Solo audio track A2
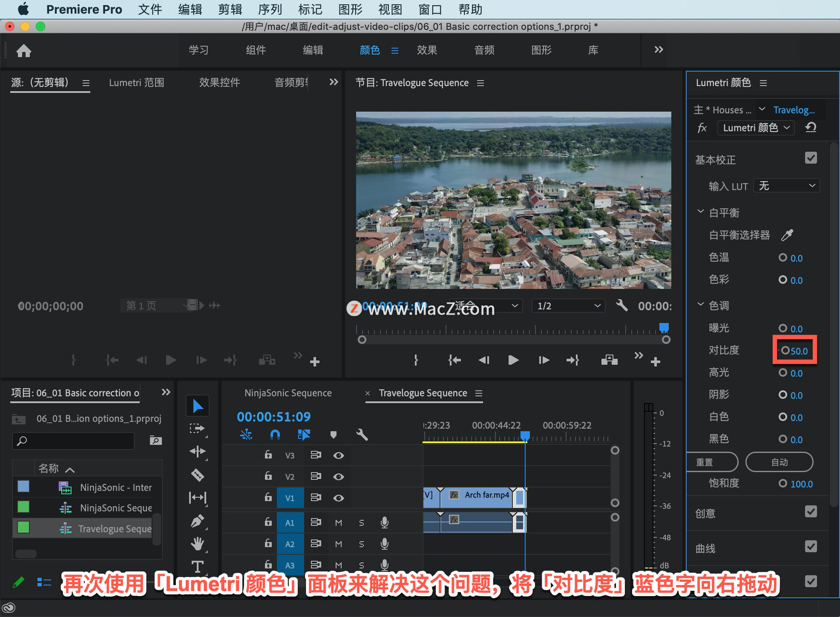 pos(361,544)
